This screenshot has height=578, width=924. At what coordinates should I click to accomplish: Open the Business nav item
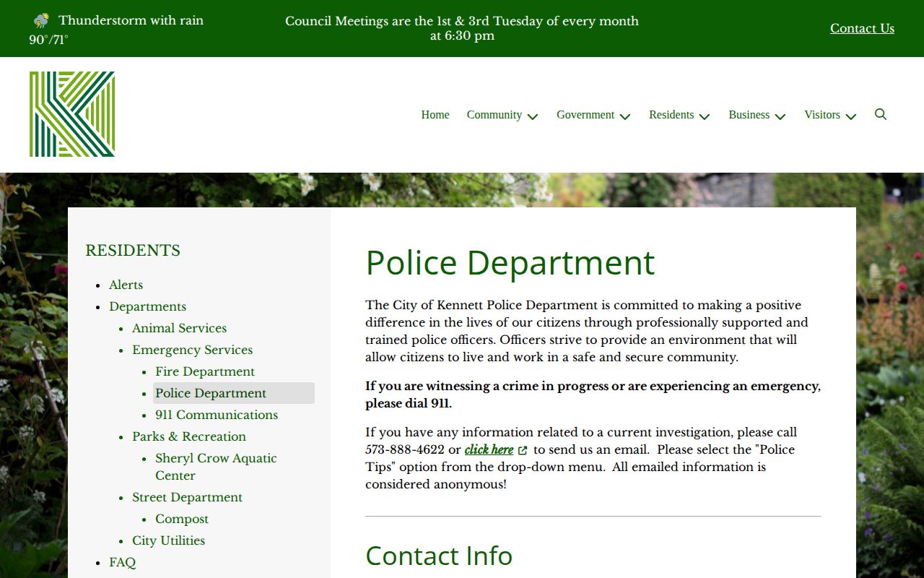coord(749,115)
